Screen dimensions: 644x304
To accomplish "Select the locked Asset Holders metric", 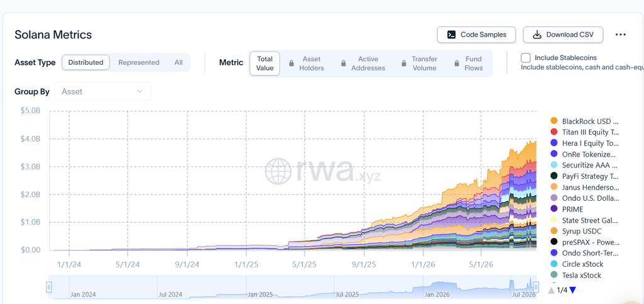I will [x=306, y=64].
